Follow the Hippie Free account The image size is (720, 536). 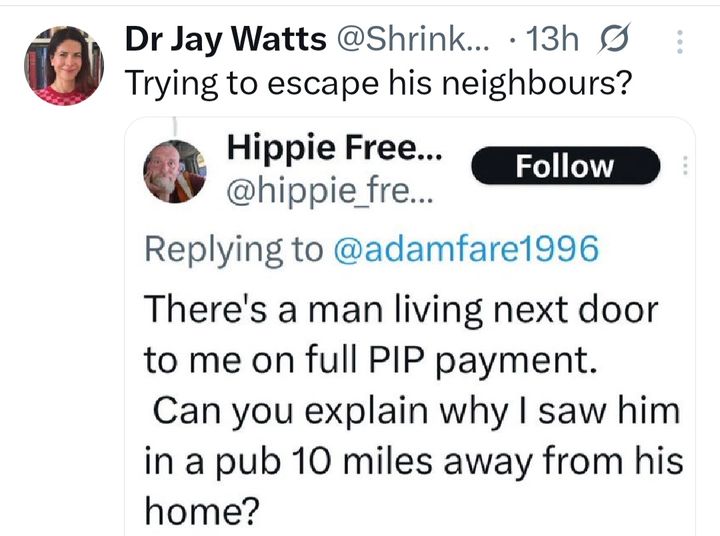566,166
